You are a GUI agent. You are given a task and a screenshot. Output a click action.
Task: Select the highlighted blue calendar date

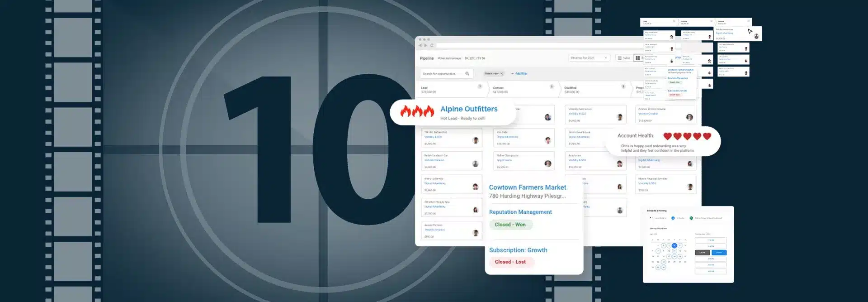click(x=674, y=245)
